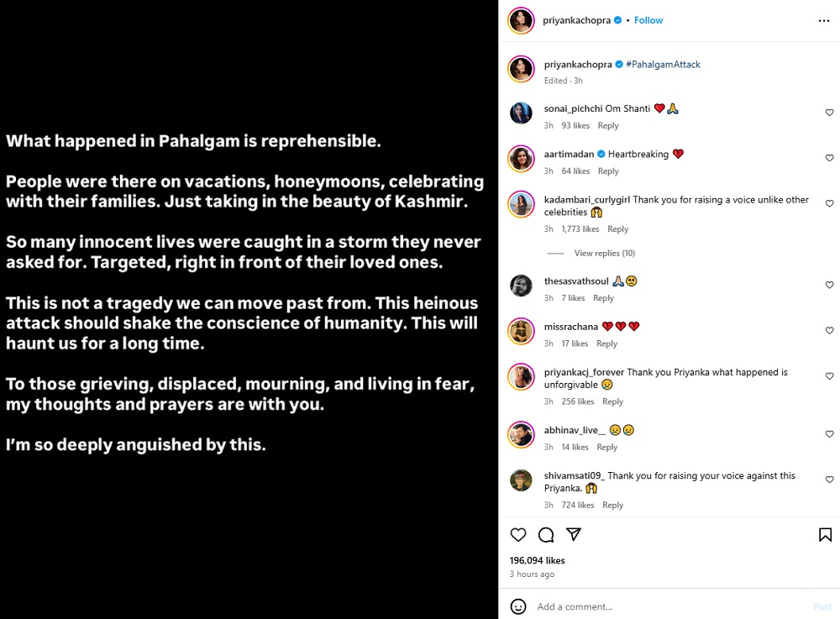Like sonai_pichchi's Om Shanti comment
The height and width of the screenshot is (619, 840).
coord(829,113)
